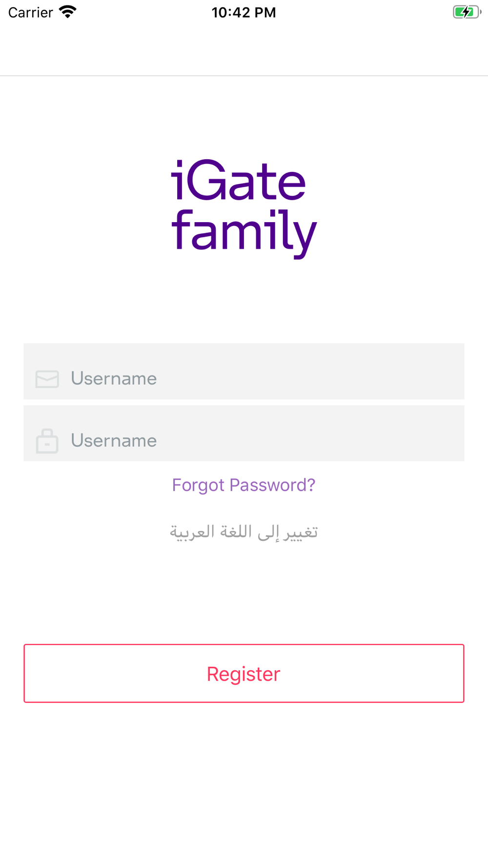
Task: Select the grey Arabic language text
Action: pos(244,531)
